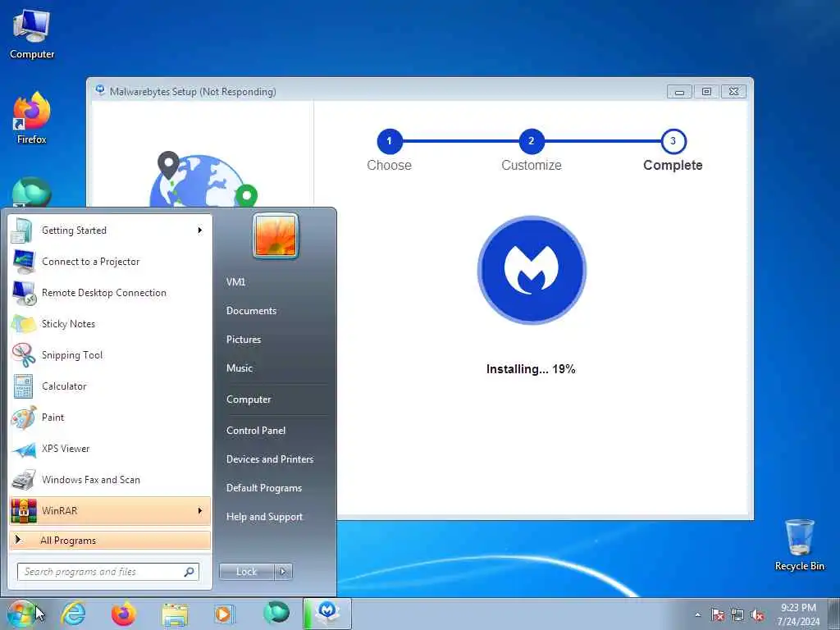Click the Search programs and files box

point(108,572)
